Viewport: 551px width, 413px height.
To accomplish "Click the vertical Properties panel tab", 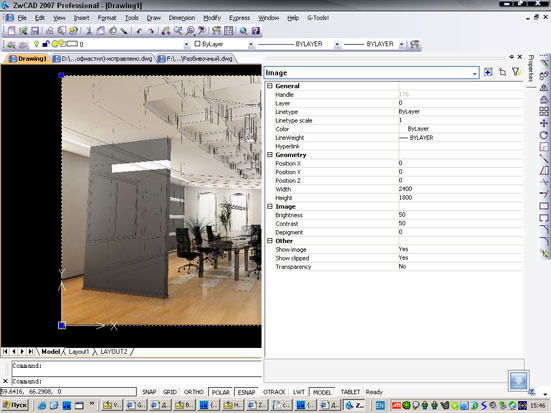I will (531, 69).
